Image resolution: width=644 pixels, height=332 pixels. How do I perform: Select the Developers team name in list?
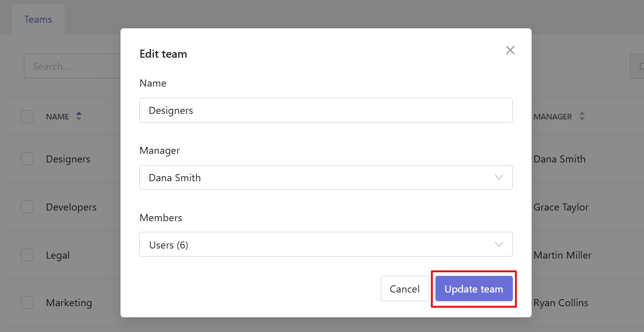tap(71, 207)
